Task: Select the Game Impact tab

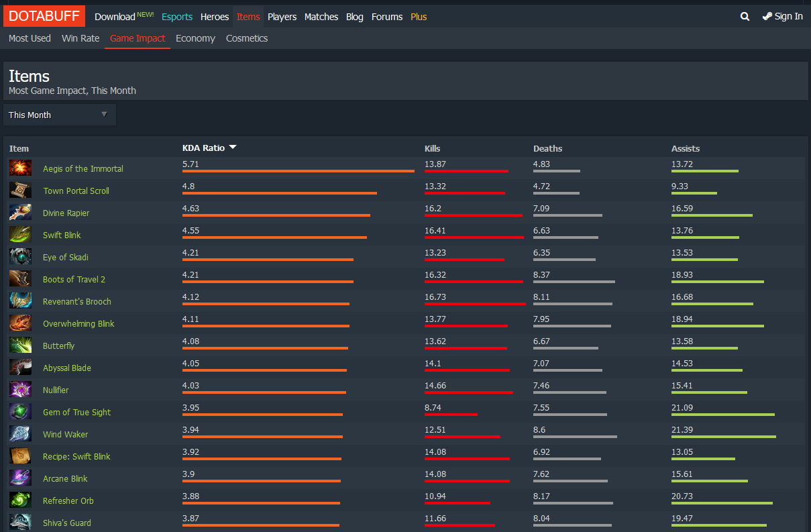Action: 138,38
